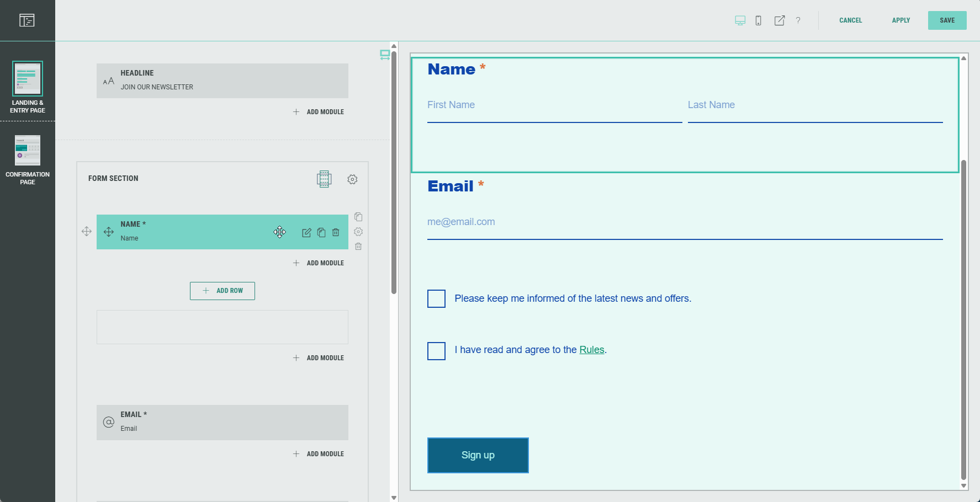Viewport: 980px width, 502px height.
Task: Duplicate the Name module
Action: click(321, 233)
